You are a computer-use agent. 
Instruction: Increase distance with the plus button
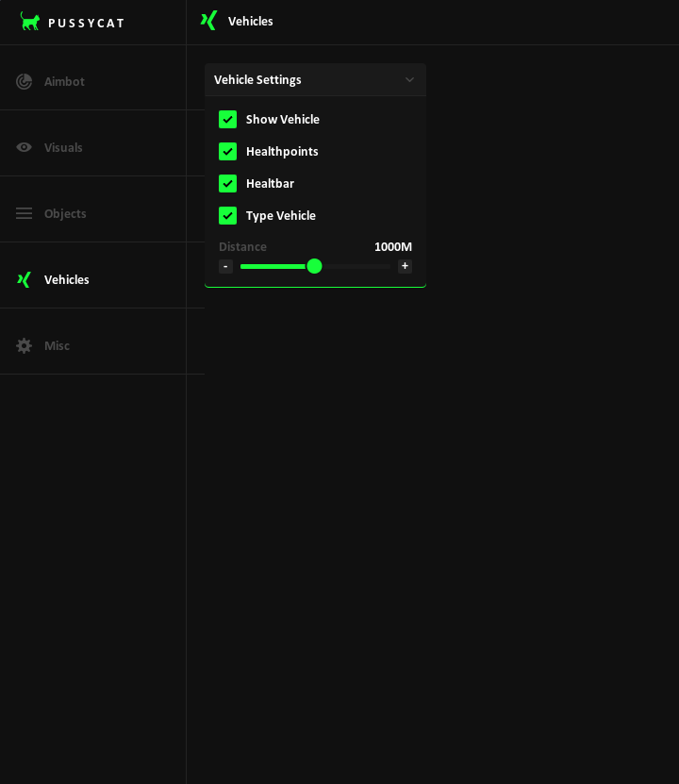pos(405,266)
